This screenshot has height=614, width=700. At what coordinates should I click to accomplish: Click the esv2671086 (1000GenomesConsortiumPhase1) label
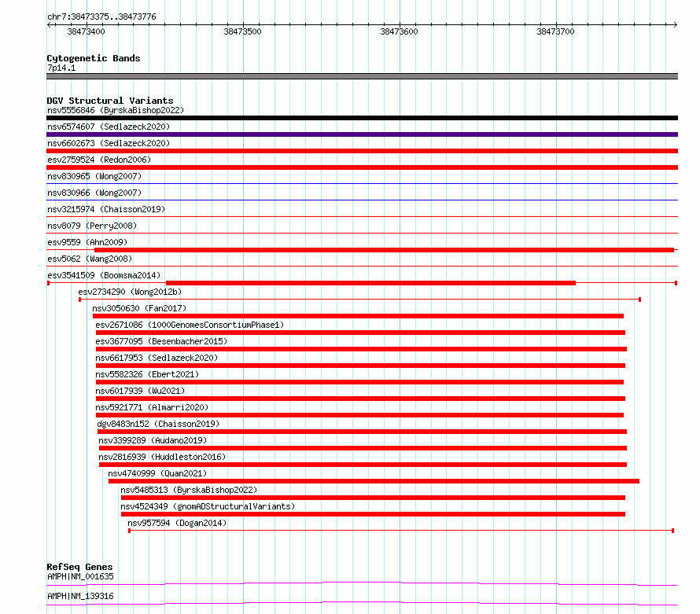pos(189,325)
